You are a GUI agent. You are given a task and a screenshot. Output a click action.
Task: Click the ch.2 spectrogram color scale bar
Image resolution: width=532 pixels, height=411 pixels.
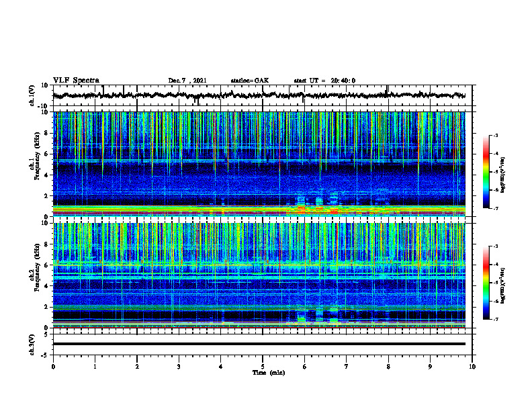486,283
